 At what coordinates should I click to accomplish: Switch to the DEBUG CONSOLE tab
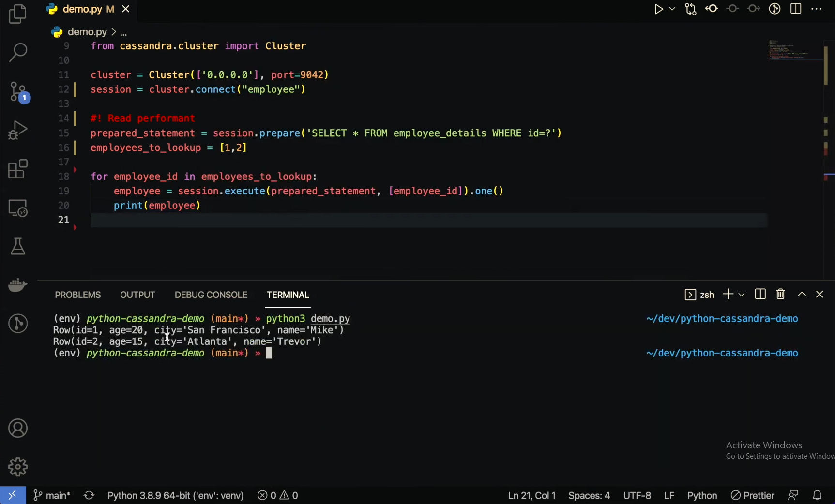click(x=211, y=295)
